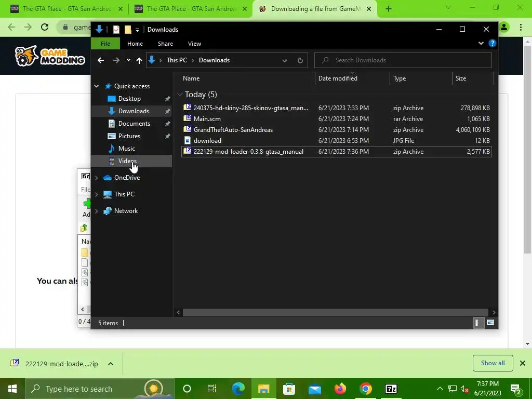
Task: Click This PC in breadcrumb path
Action: pos(177,60)
